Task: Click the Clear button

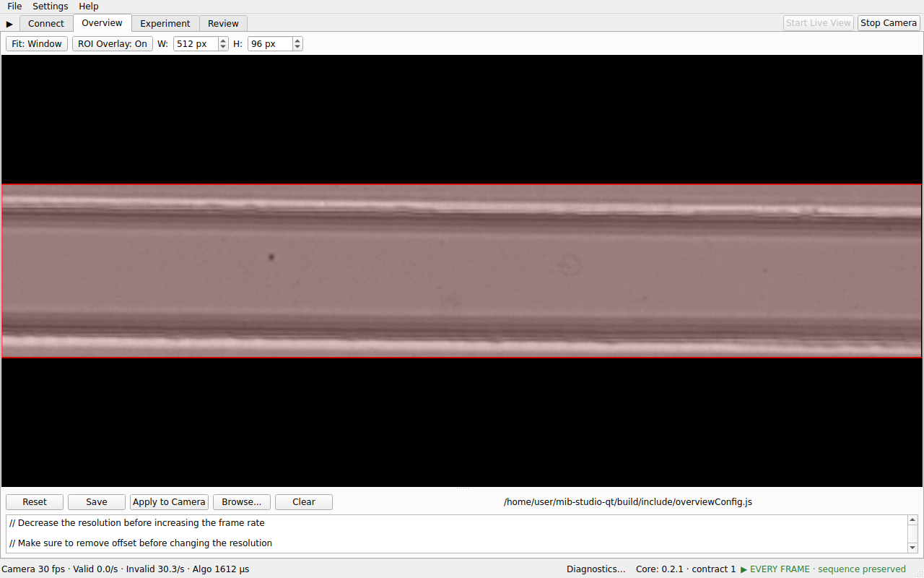Action: click(x=304, y=502)
